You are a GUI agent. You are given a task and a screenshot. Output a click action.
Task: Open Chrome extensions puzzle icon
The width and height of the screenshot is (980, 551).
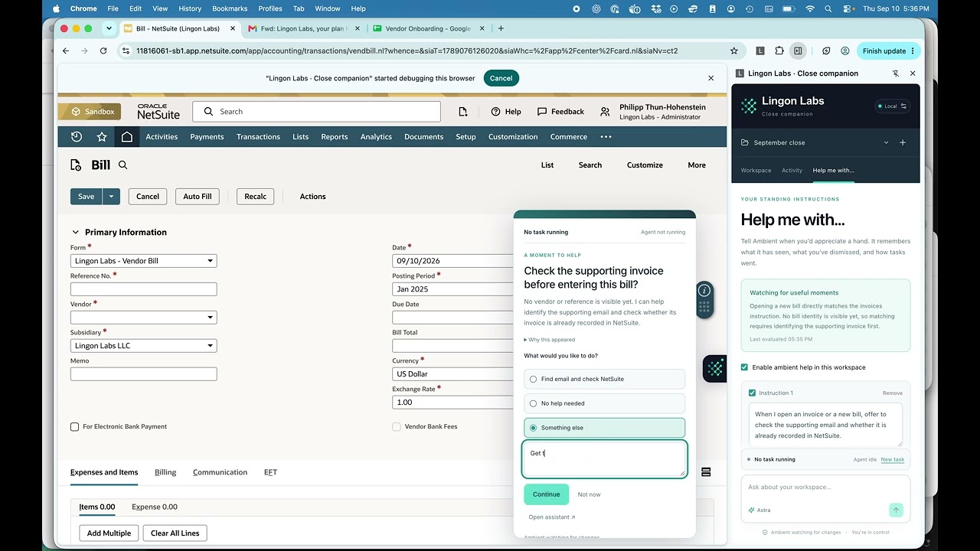pyautogui.click(x=779, y=51)
